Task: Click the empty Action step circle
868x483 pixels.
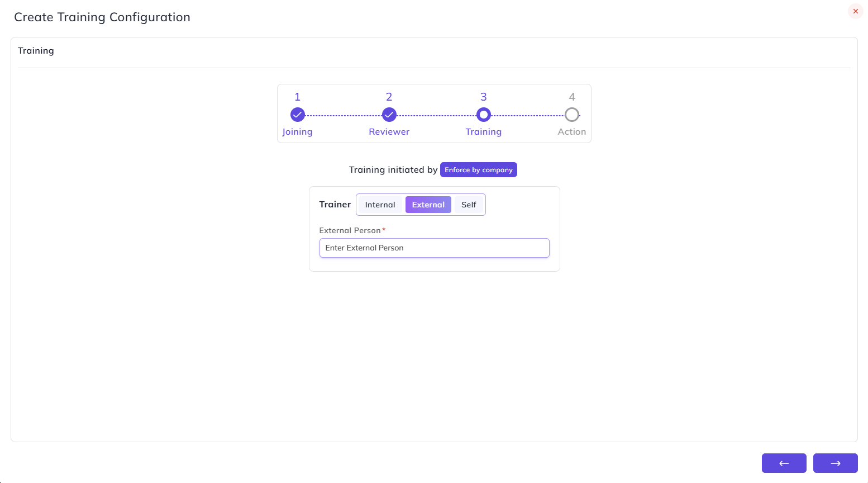Action: 572,115
